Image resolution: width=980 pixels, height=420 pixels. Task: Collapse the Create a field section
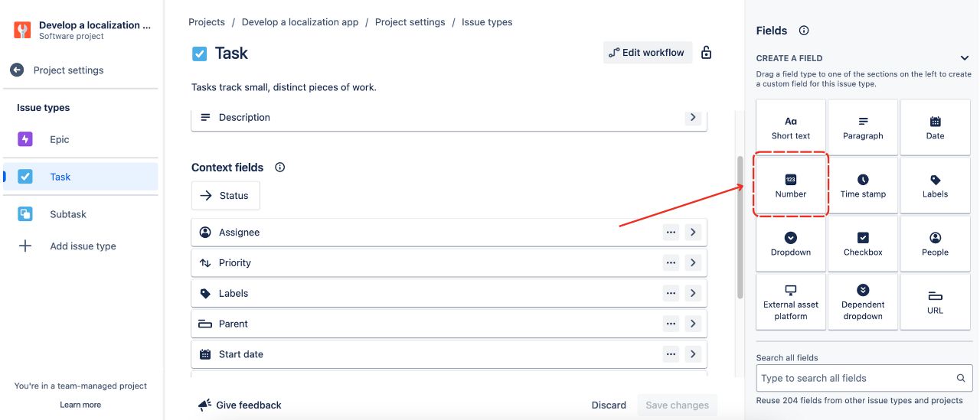pos(965,58)
